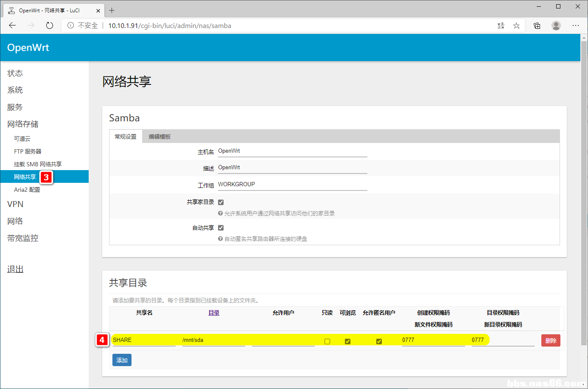This screenshot has height=389, width=588.
Task: Click the empty 允许用户 field
Action: 283,340
